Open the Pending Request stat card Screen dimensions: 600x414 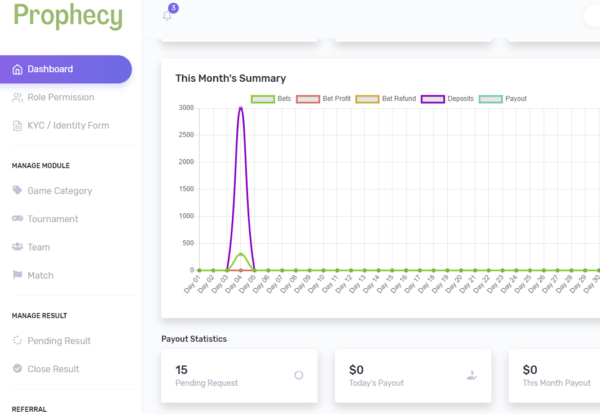point(239,375)
